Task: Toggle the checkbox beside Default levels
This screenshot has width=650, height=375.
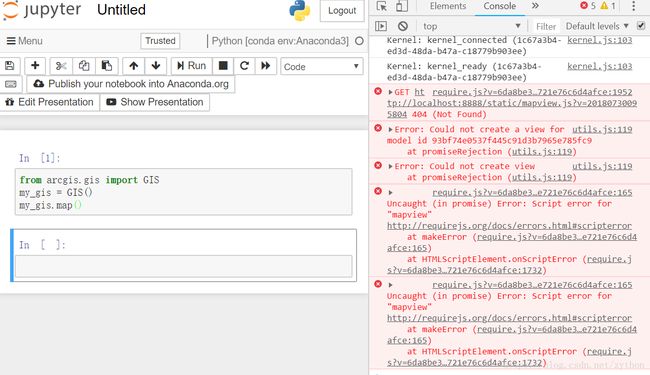Action: [x=641, y=26]
